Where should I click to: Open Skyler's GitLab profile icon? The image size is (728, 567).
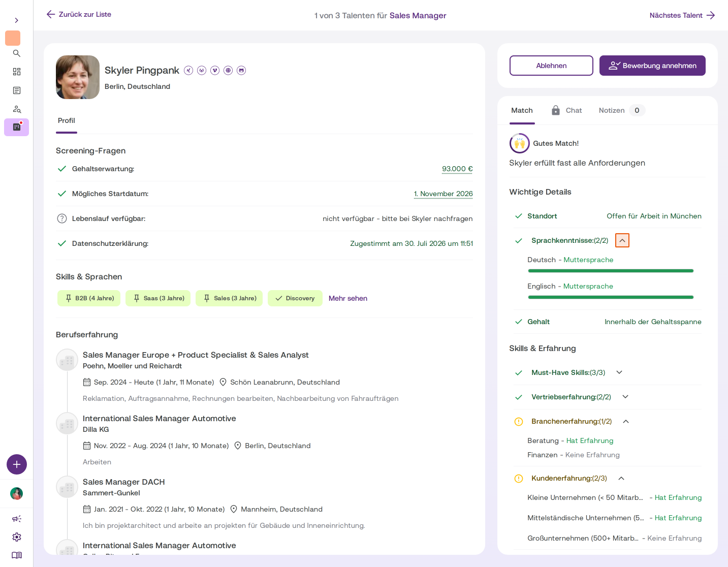(202, 70)
